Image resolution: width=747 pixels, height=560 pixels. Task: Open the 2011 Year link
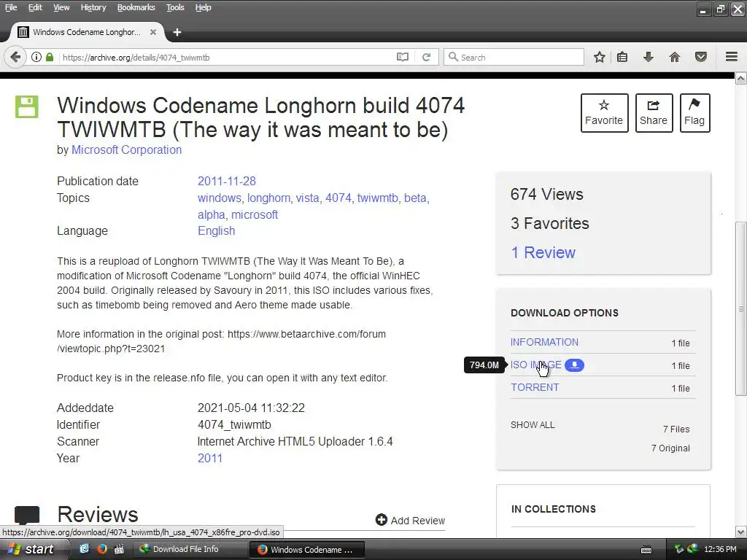click(x=210, y=458)
